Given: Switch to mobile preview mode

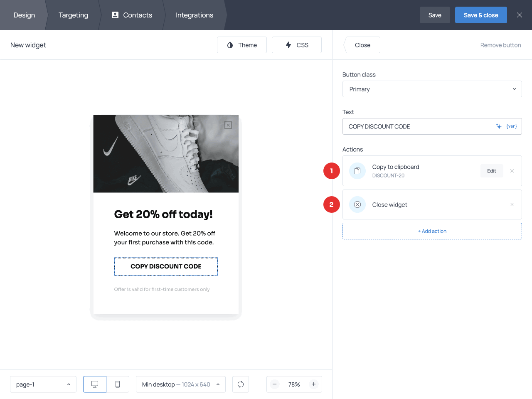Looking at the screenshot, I should pos(118,384).
